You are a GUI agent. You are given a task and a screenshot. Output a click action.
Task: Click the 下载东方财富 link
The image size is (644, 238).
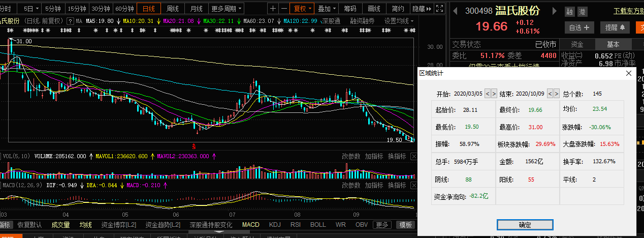pos(628,11)
